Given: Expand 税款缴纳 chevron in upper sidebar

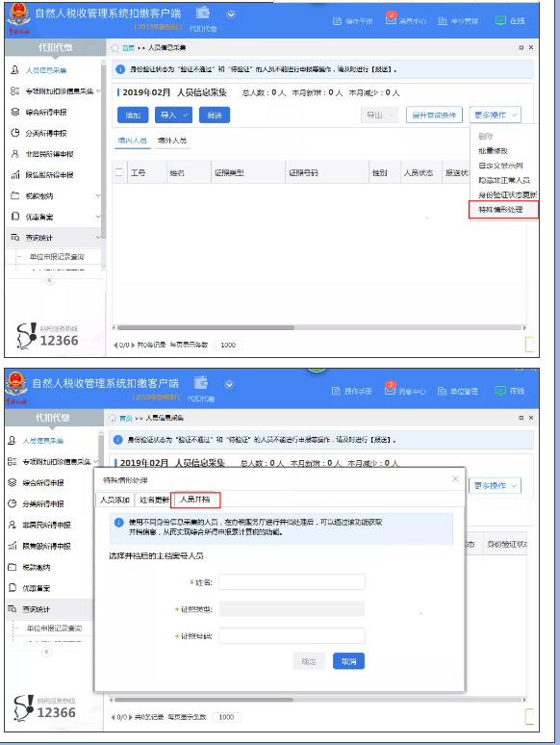Looking at the screenshot, I should point(98,195).
